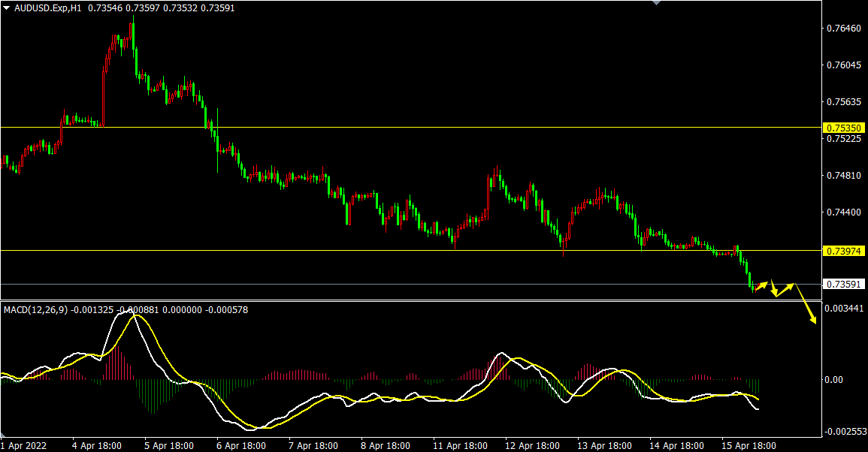Click the MACD(12,26,9) indicator label

(x=35, y=309)
